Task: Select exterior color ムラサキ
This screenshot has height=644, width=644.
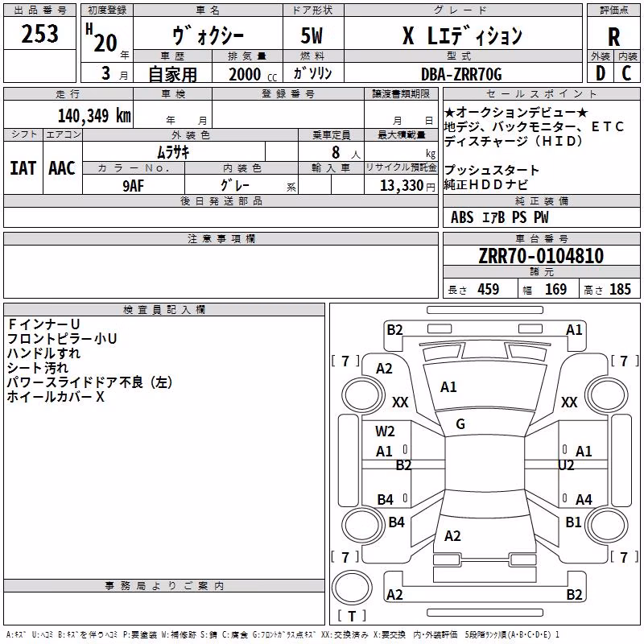Action: (x=173, y=152)
